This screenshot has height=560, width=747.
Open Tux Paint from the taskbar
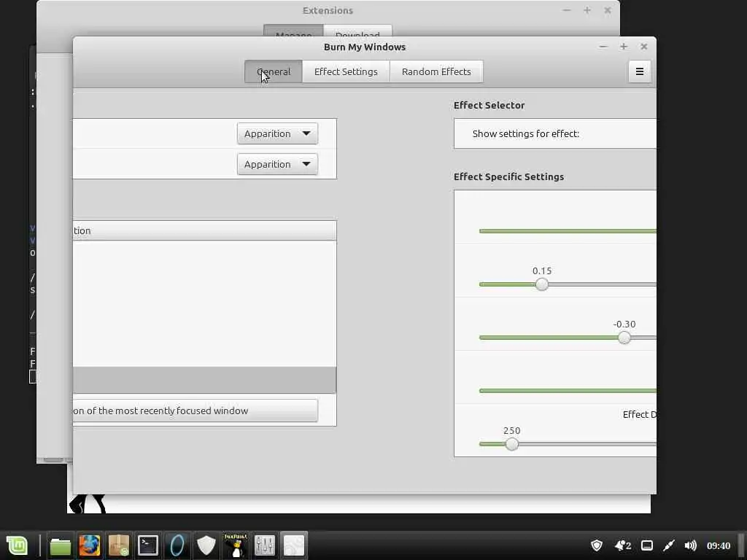[236, 545]
